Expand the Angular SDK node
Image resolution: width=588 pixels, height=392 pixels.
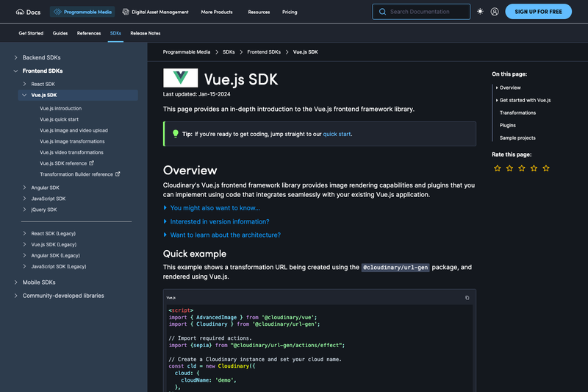24,188
